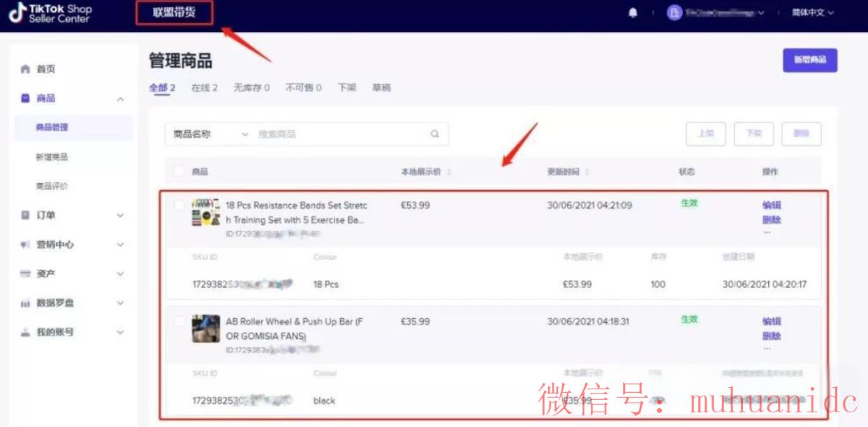Click the 30/06/2021 04:18:31 update time

[589, 321]
